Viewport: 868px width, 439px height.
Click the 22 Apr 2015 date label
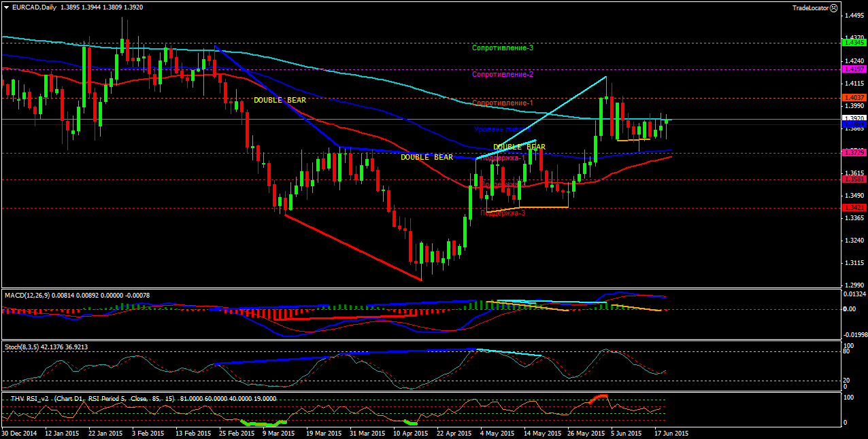click(x=454, y=432)
